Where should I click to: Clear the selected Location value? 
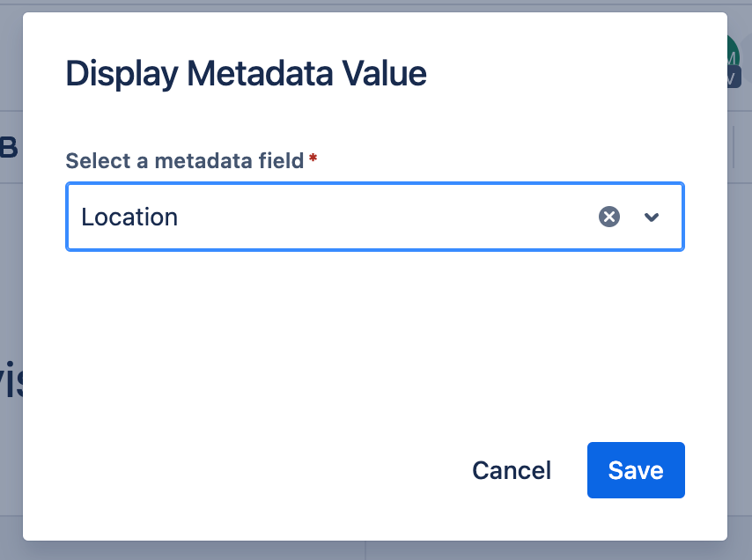pyautogui.click(x=609, y=217)
